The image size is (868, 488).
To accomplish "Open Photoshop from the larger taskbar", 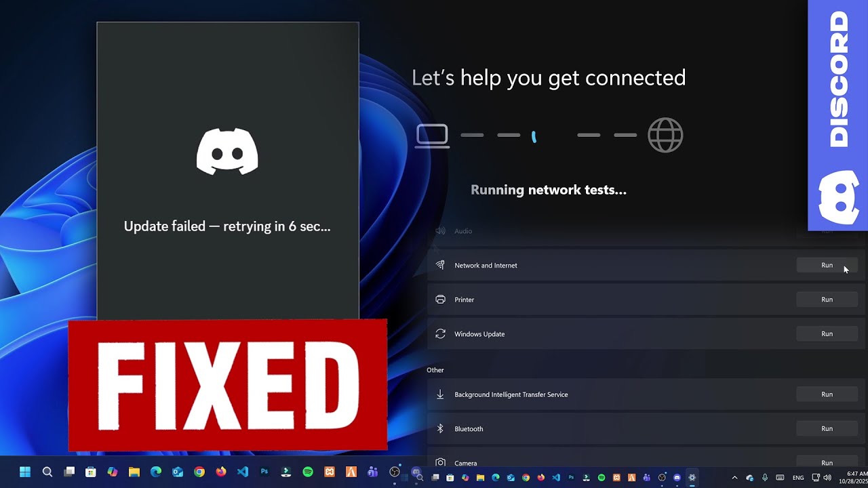I will (264, 472).
